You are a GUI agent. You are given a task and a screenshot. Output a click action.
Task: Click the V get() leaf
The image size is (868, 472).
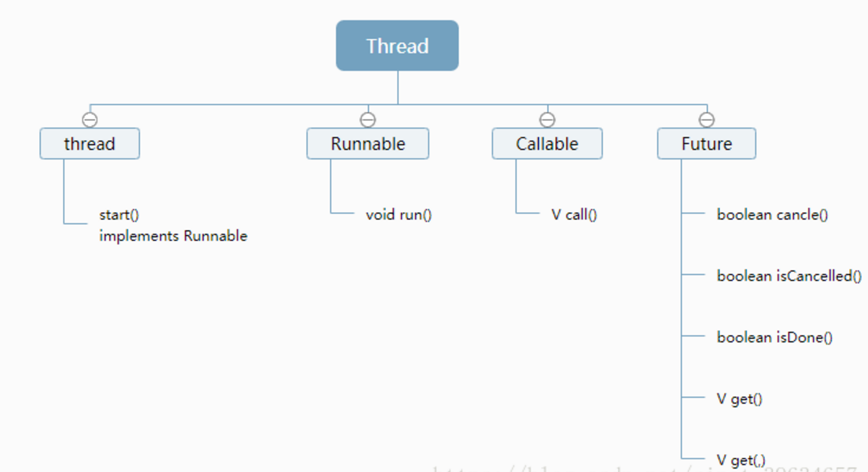(x=739, y=399)
